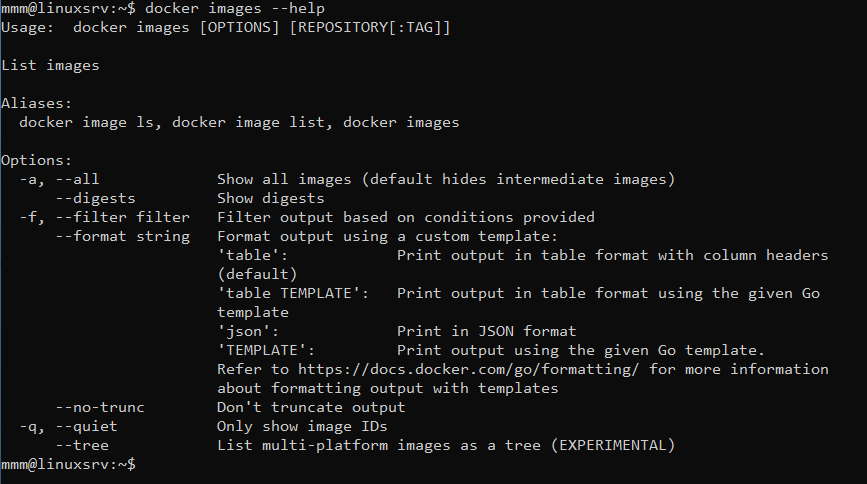Click the 'docker images --help' command text
The image size is (867, 484).
coord(234,9)
